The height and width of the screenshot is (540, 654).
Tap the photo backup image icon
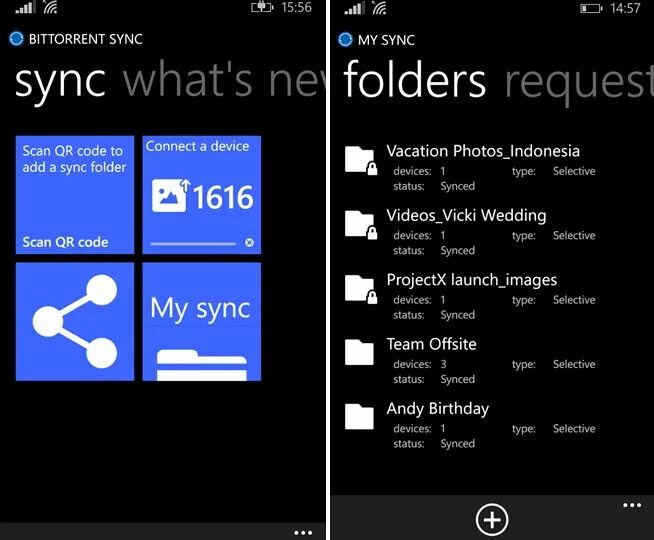click(169, 196)
